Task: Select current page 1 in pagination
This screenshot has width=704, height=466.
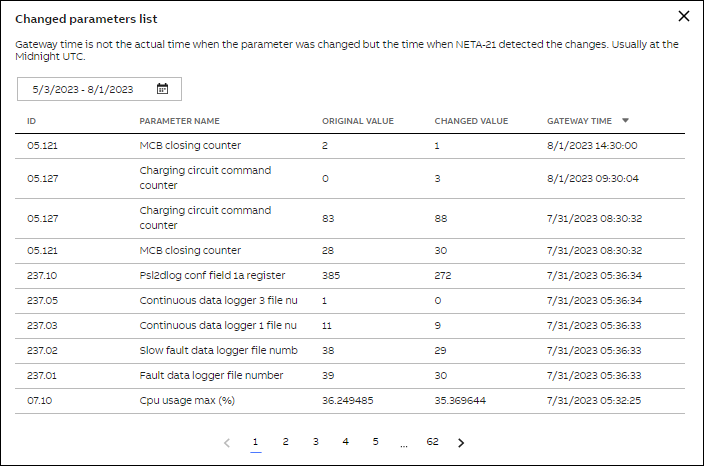Action: (x=255, y=441)
